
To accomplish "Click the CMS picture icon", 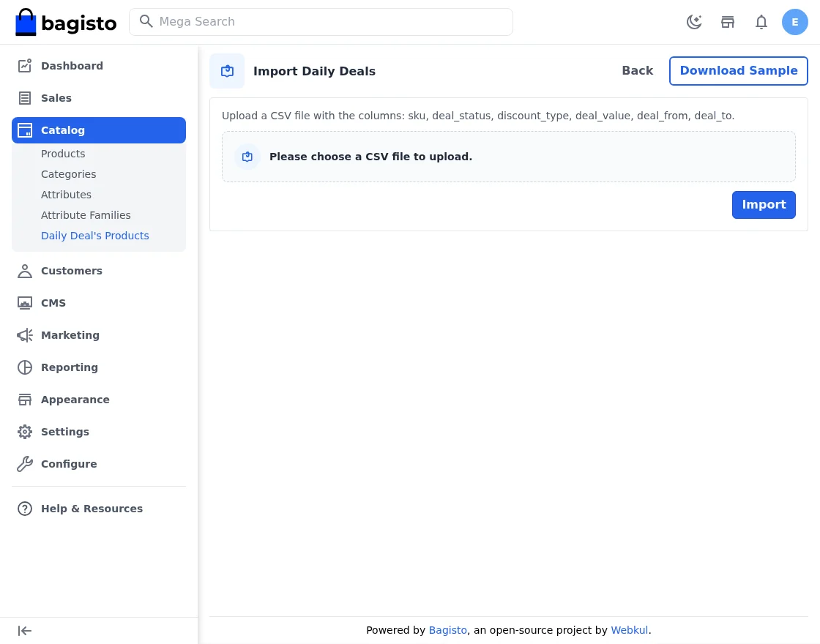I will (x=25, y=303).
